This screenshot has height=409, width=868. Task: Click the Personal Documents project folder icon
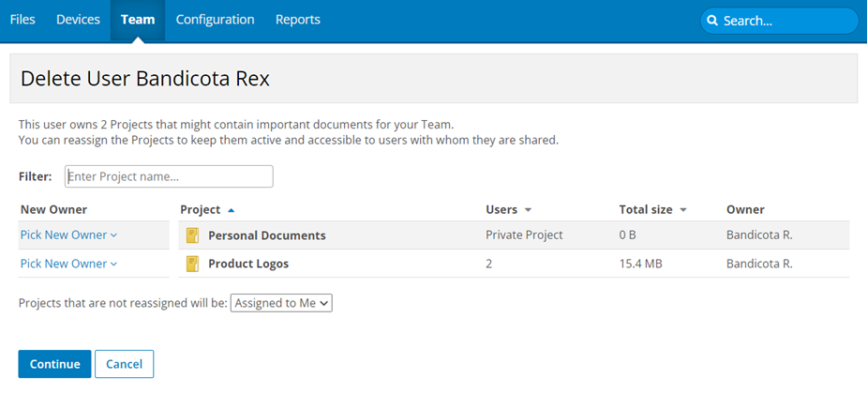click(193, 235)
